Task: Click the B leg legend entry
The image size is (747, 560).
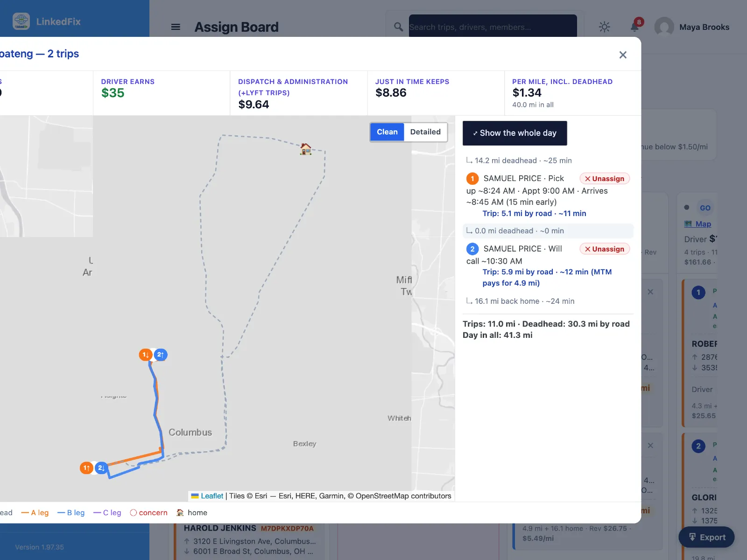Action: tap(71, 513)
